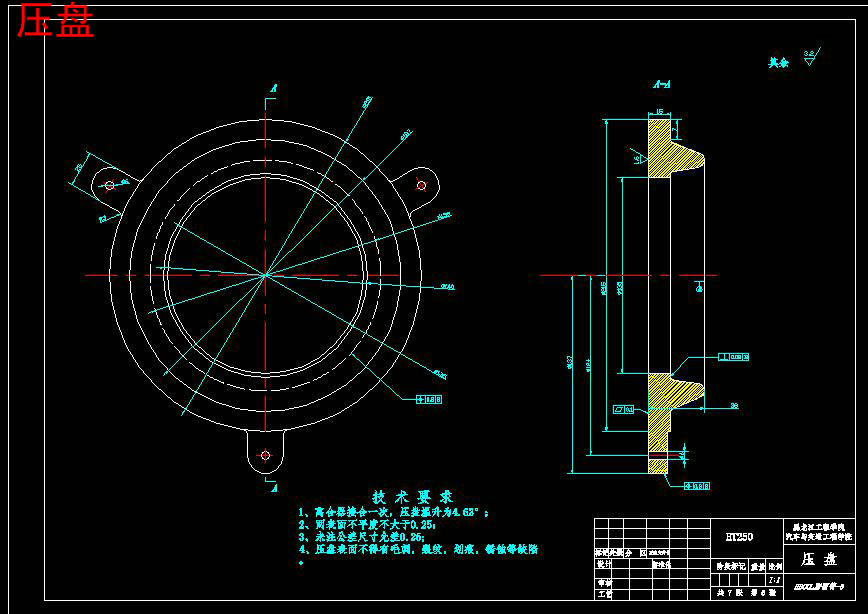868x614 pixels.
Task: Click the 重量 header cell
Action: [757, 566]
